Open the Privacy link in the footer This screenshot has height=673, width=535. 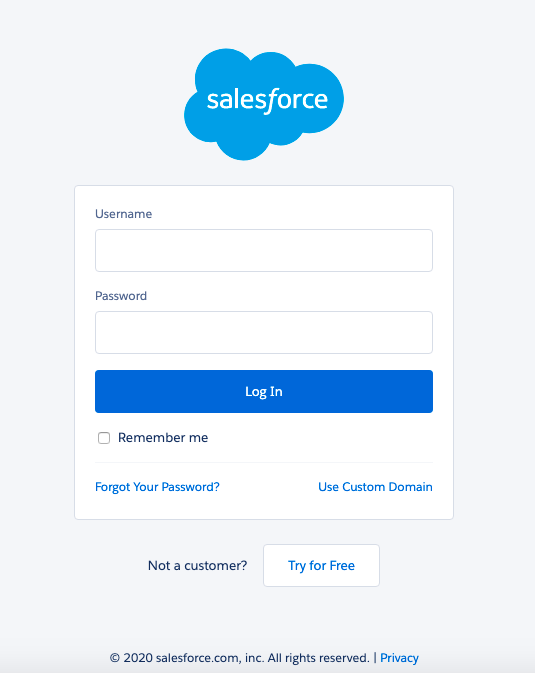399,658
